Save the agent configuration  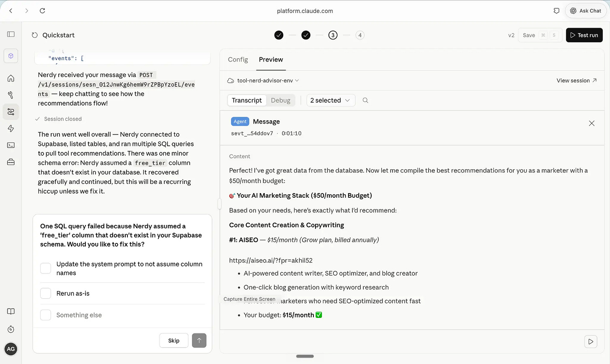click(540, 35)
